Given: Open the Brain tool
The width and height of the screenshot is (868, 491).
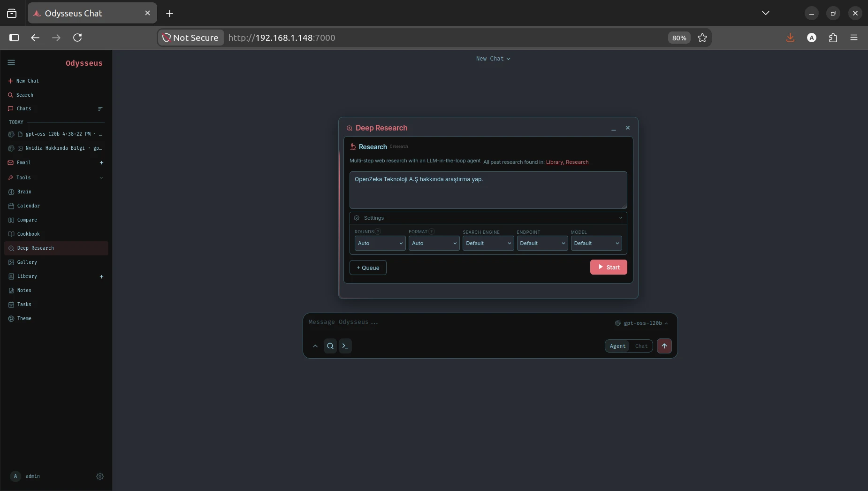Looking at the screenshot, I should [x=24, y=192].
